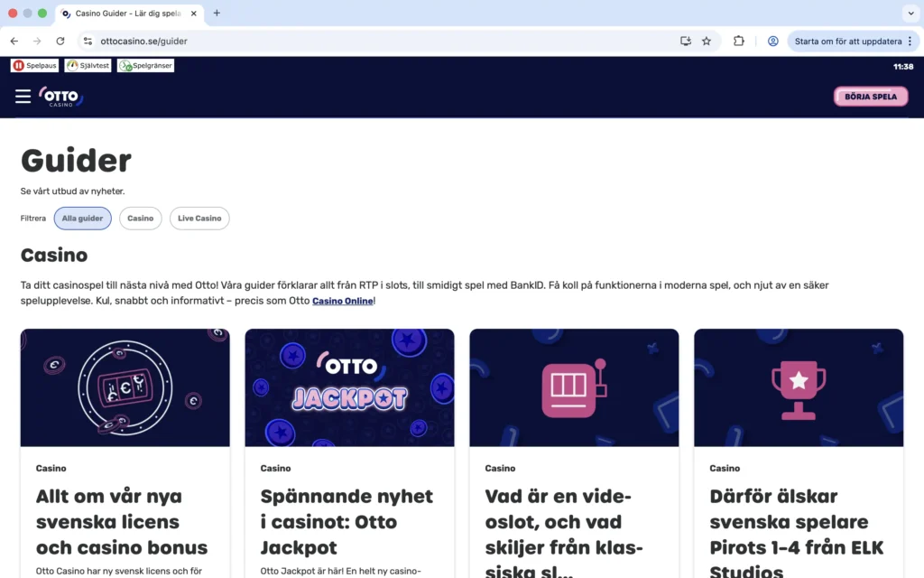Open the Chrome profile icon
This screenshot has width=924, height=578.
pyautogui.click(x=772, y=41)
